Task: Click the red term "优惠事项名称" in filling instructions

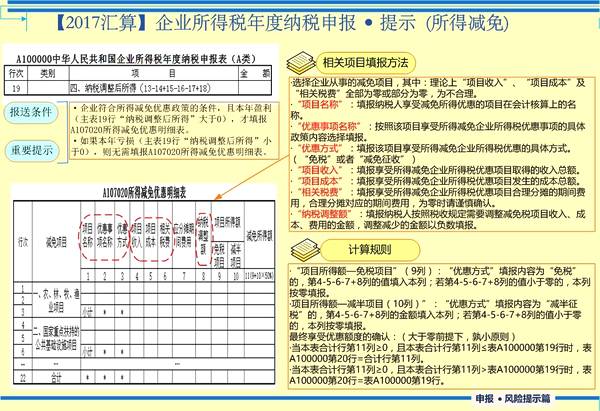Action: pos(329,126)
